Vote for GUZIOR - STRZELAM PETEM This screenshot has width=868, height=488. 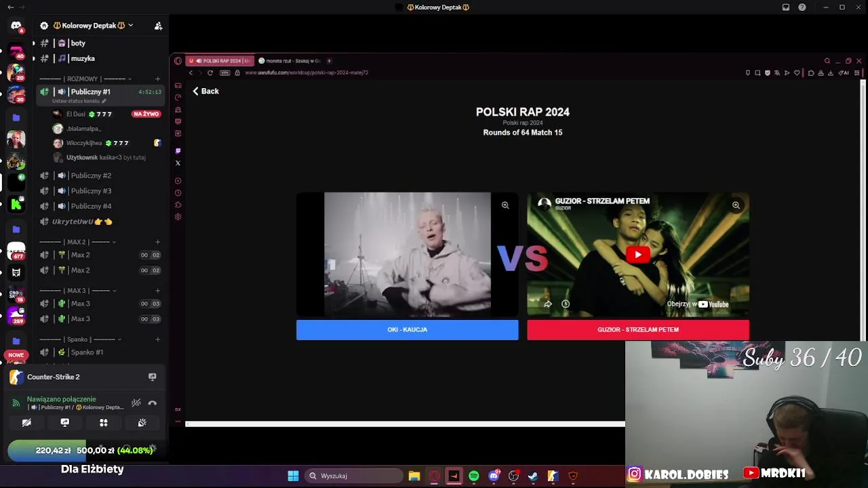point(638,329)
